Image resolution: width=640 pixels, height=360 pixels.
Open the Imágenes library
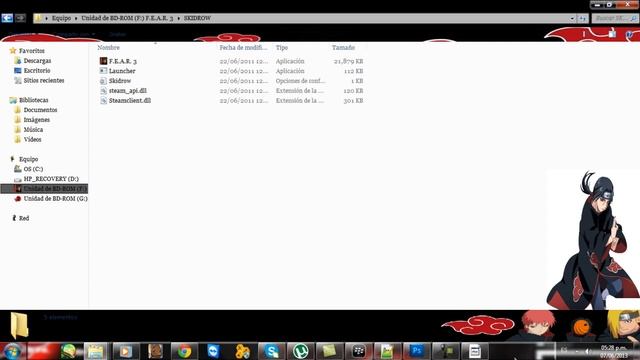tap(36, 120)
